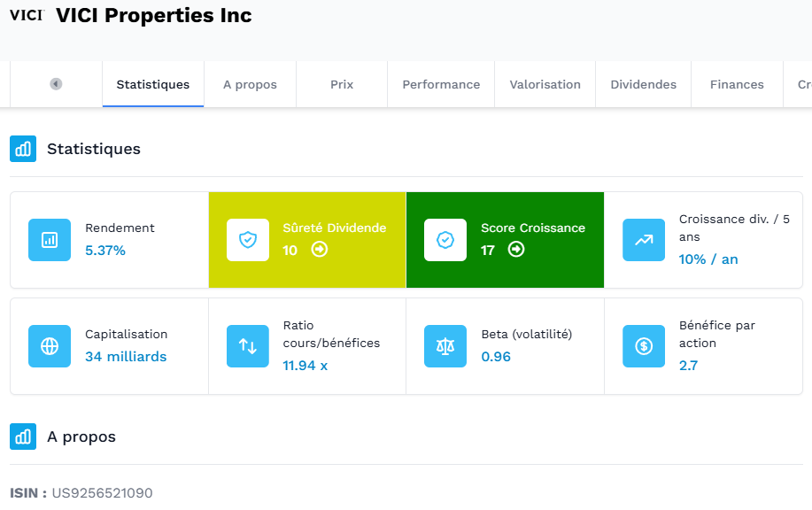Click the 34 milliards capitalisation value
Viewport: 812px width, 510px height.
tap(126, 357)
